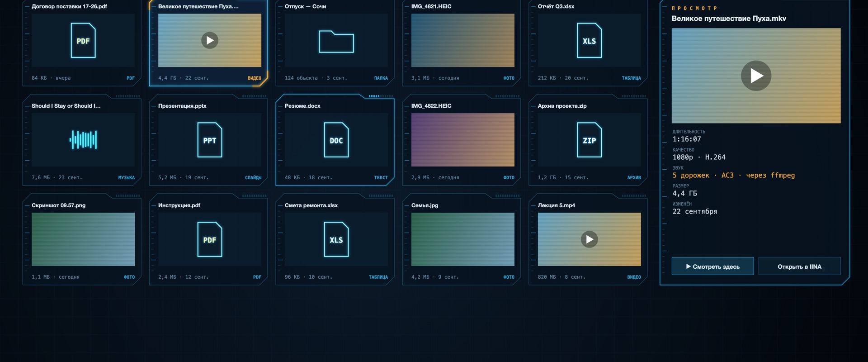Click the file name Презентация.pptx

[x=182, y=106]
